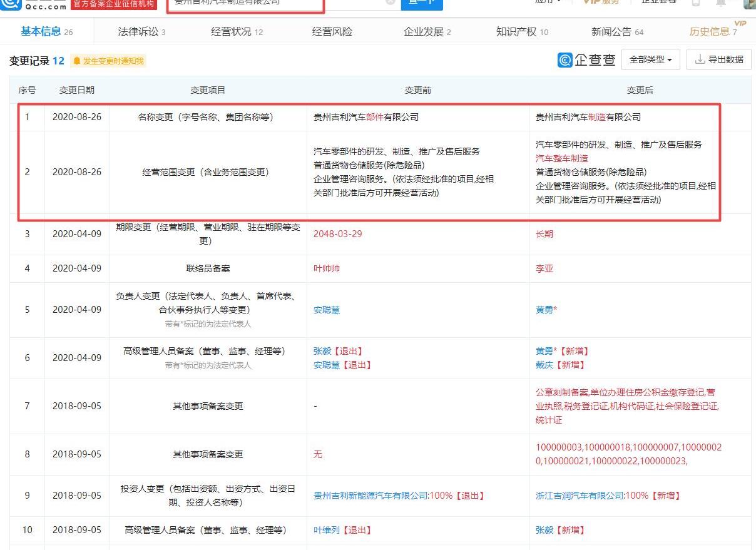
Task: Click the 100000003 code list in row 8
Action: click(628, 454)
